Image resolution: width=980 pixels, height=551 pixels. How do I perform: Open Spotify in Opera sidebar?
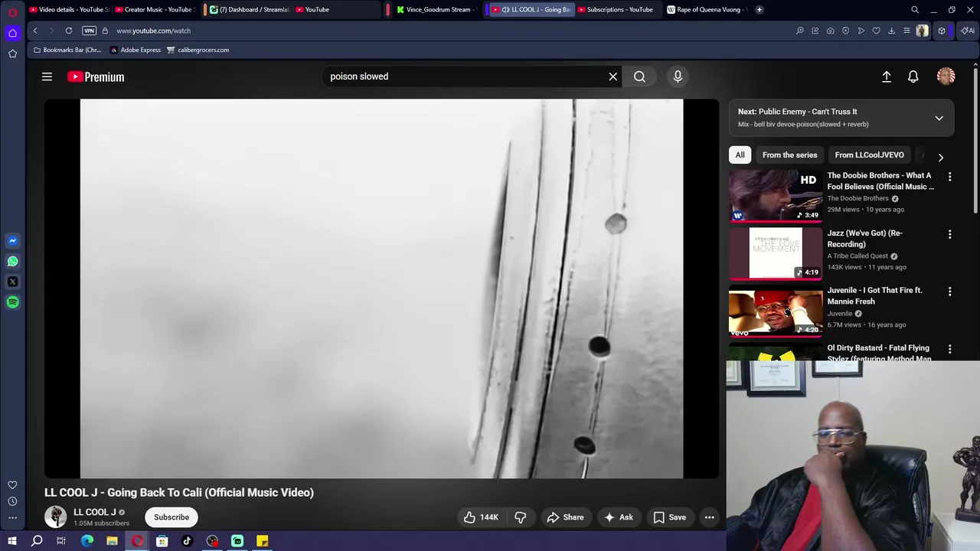click(x=12, y=302)
